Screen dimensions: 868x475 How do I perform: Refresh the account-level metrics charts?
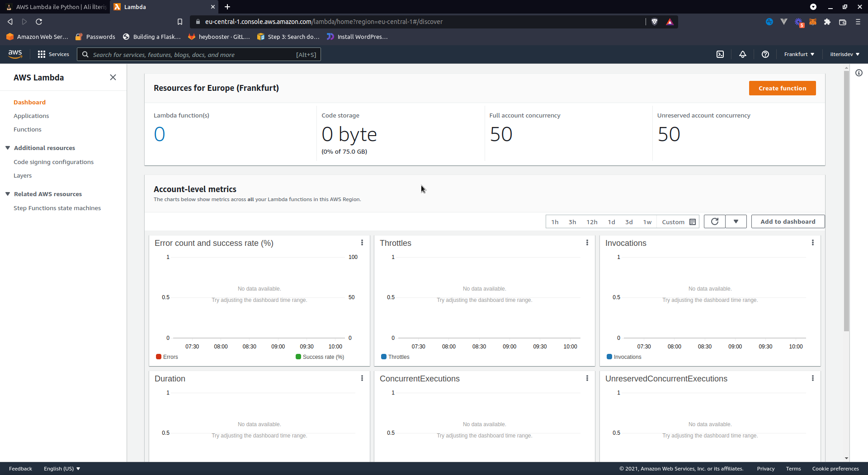pyautogui.click(x=715, y=221)
